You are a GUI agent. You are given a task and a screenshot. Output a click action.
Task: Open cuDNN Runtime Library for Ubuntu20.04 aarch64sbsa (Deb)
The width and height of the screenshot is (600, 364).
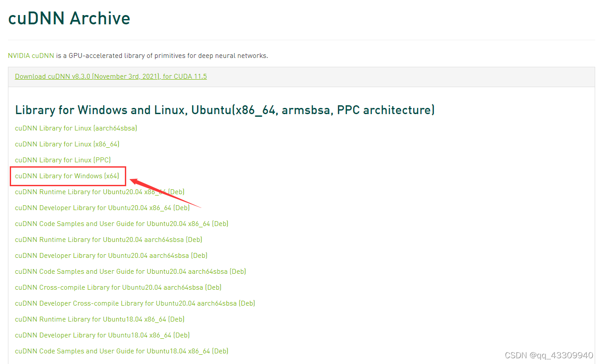(x=108, y=240)
